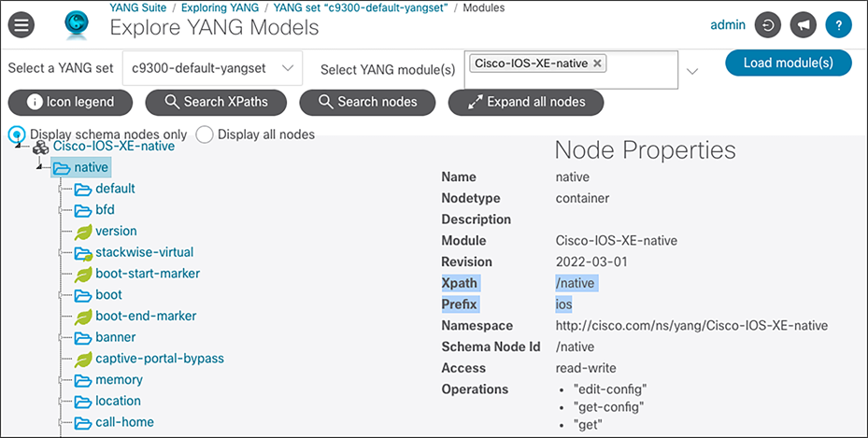Image resolution: width=868 pixels, height=438 pixels.
Task: Go to Exploring YANG breadcrumb
Action: [x=220, y=7]
